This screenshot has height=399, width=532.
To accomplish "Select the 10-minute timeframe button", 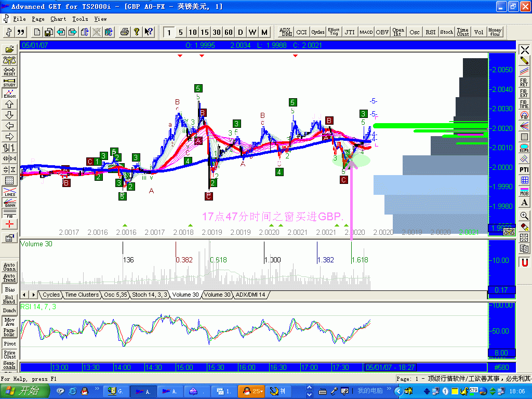I will (192, 32).
